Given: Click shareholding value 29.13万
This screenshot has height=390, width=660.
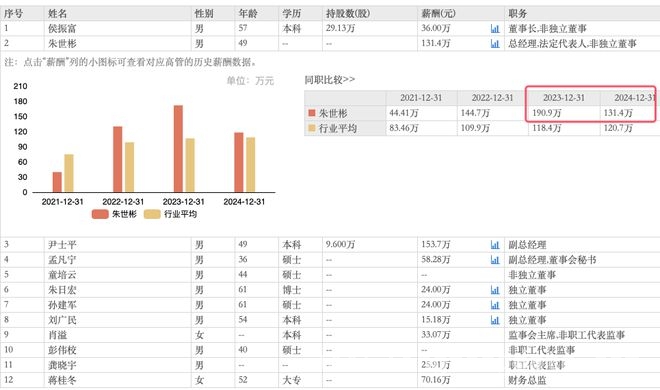Looking at the screenshot, I should pyautogui.click(x=340, y=29).
